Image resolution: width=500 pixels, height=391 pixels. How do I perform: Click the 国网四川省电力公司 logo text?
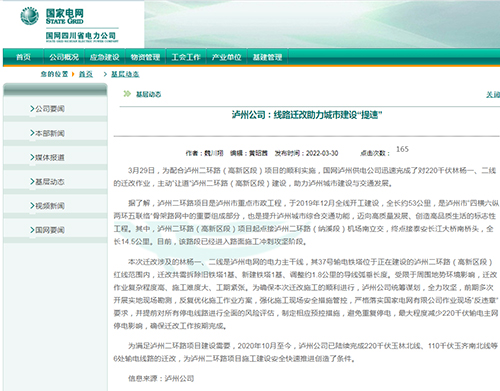click(x=81, y=36)
